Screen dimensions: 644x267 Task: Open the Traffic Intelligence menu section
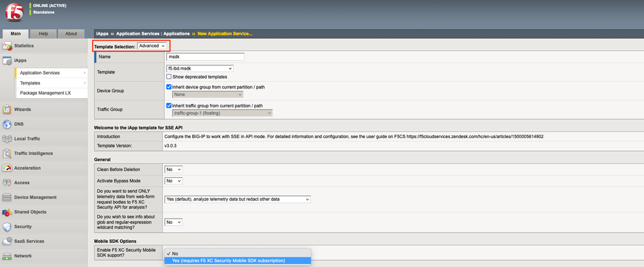(44, 153)
